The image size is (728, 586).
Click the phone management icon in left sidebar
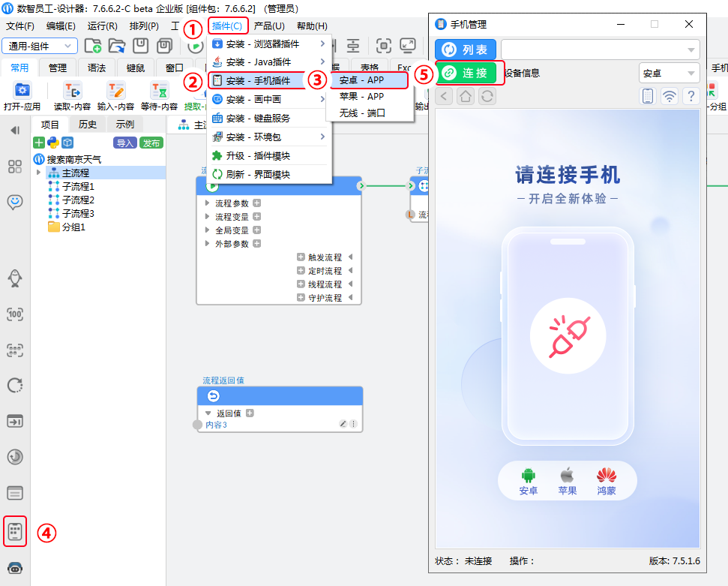15,531
